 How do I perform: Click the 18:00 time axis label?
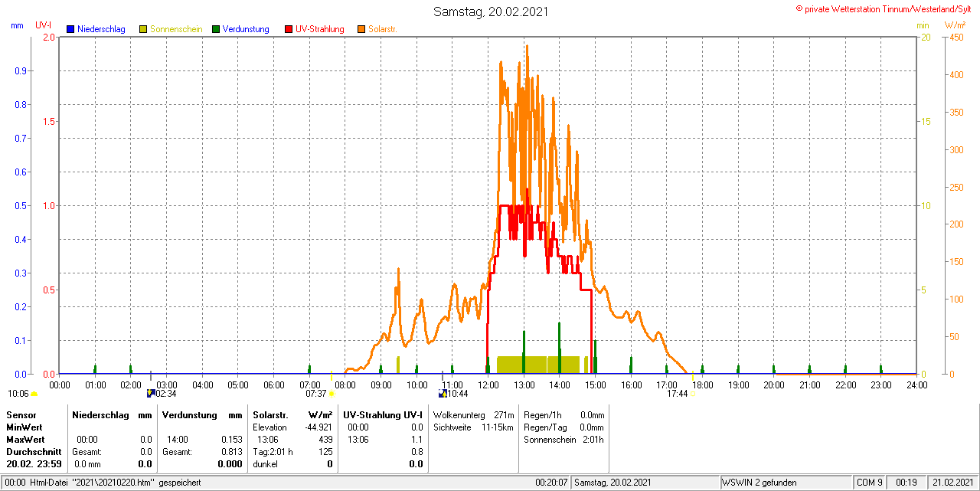click(702, 385)
